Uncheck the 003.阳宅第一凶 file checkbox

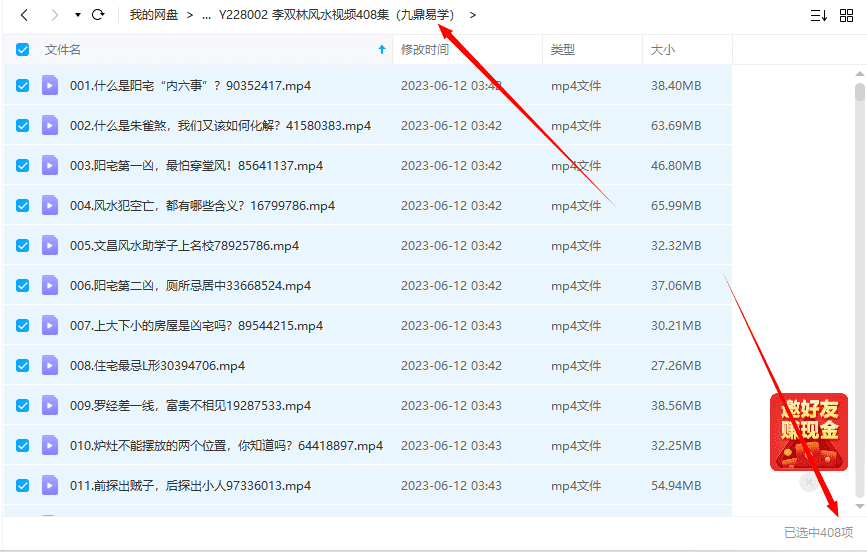point(23,166)
